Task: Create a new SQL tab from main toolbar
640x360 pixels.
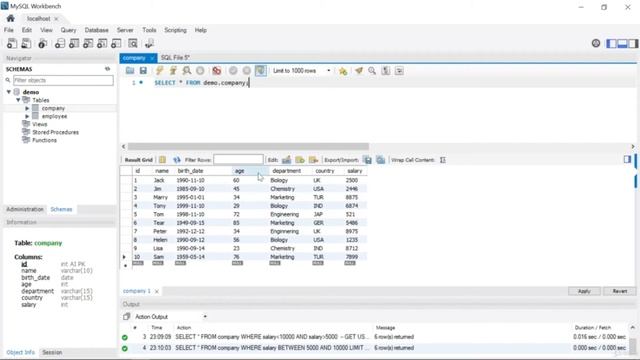Action: [x=12, y=43]
